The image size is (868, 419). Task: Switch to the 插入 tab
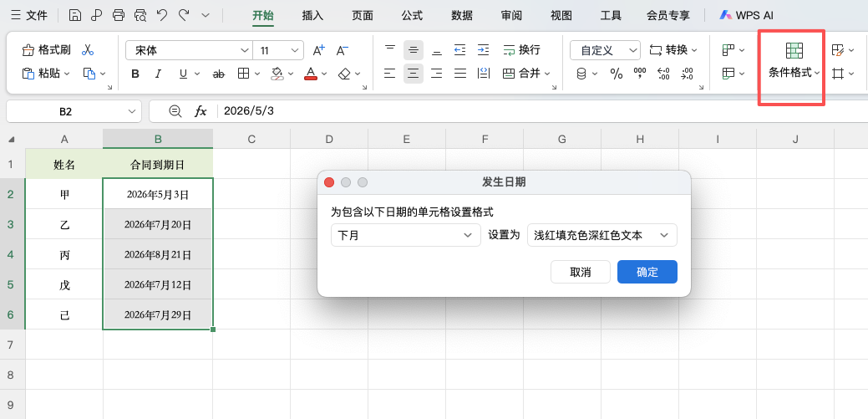click(x=312, y=16)
